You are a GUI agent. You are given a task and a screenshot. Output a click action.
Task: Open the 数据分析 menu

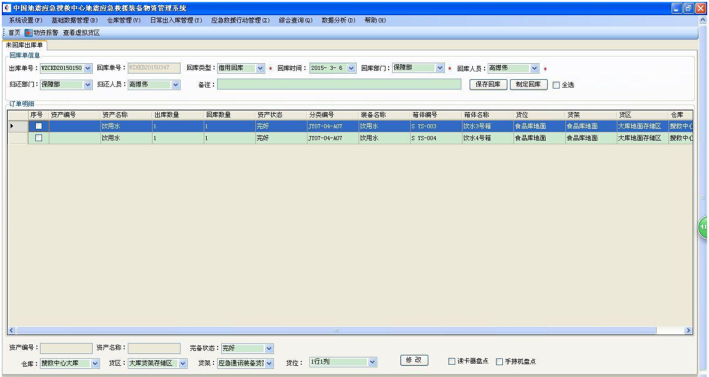point(338,20)
